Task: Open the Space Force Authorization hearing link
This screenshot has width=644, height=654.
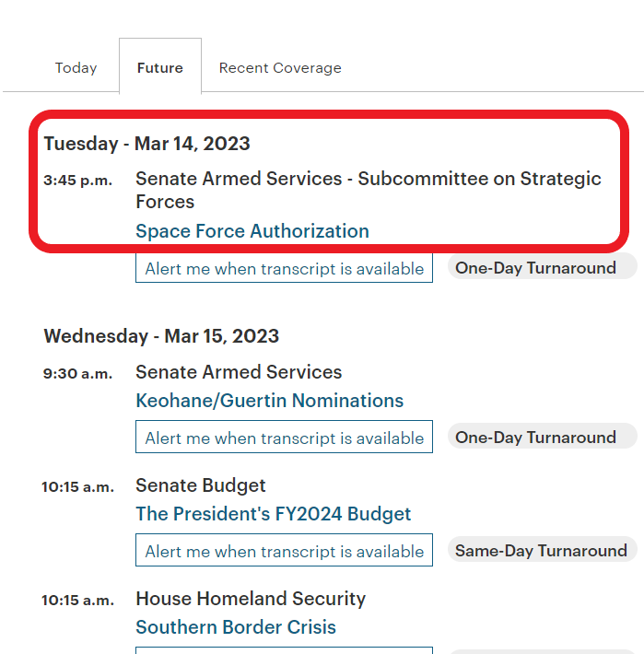Action: point(252,231)
